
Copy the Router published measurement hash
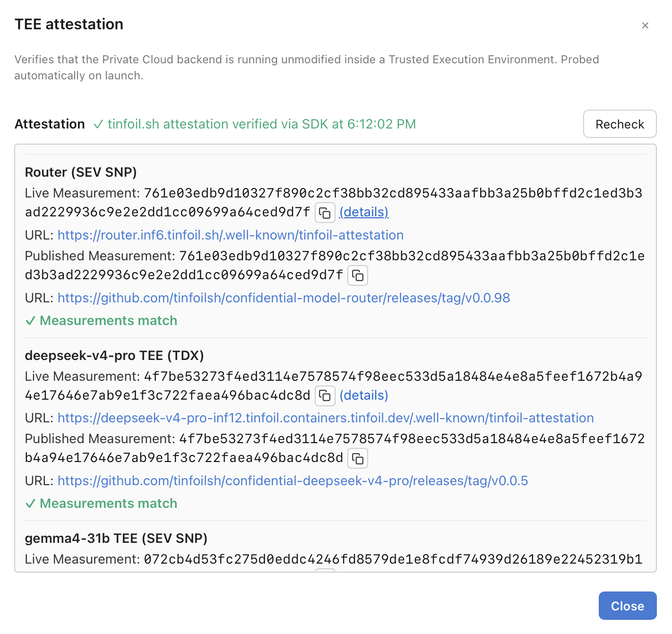(358, 275)
